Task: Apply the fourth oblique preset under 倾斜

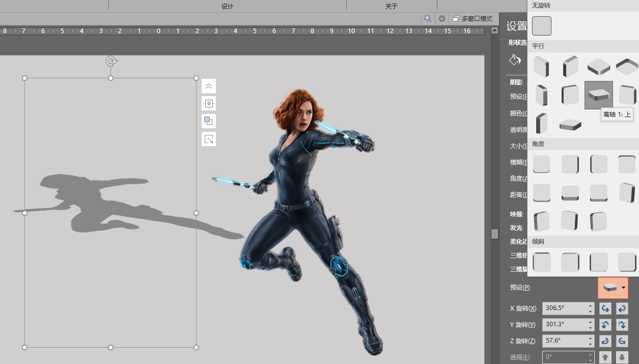Action: point(627,262)
